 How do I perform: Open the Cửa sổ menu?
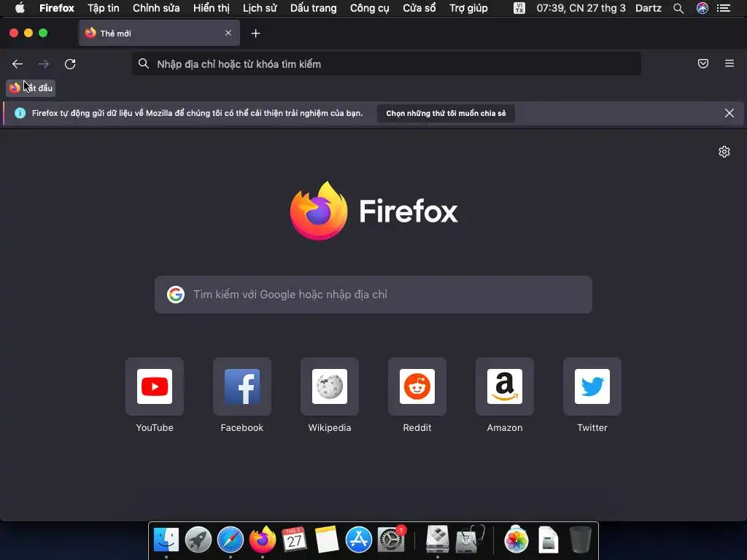coord(419,8)
